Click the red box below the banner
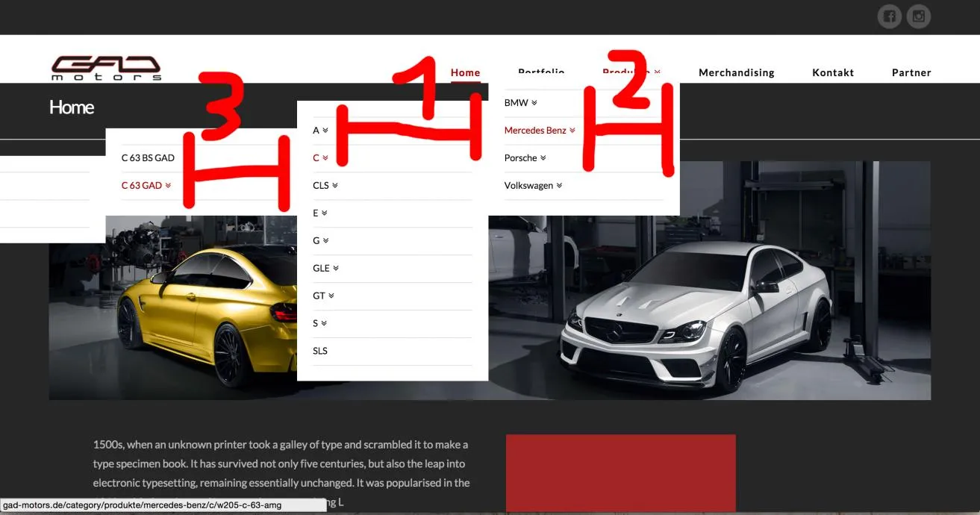Screen dimensions: 980x515 click(x=621, y=474)
